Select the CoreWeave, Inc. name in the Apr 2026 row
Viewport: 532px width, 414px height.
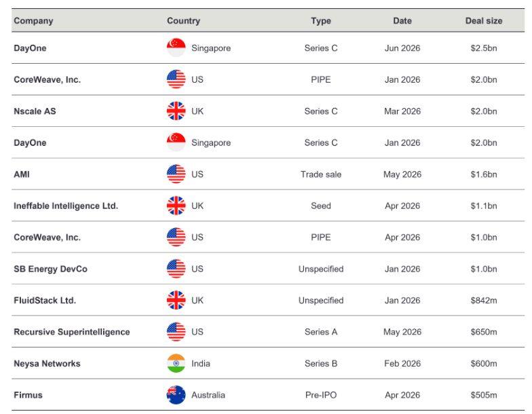pyautogui.click(x=47, y=238)
